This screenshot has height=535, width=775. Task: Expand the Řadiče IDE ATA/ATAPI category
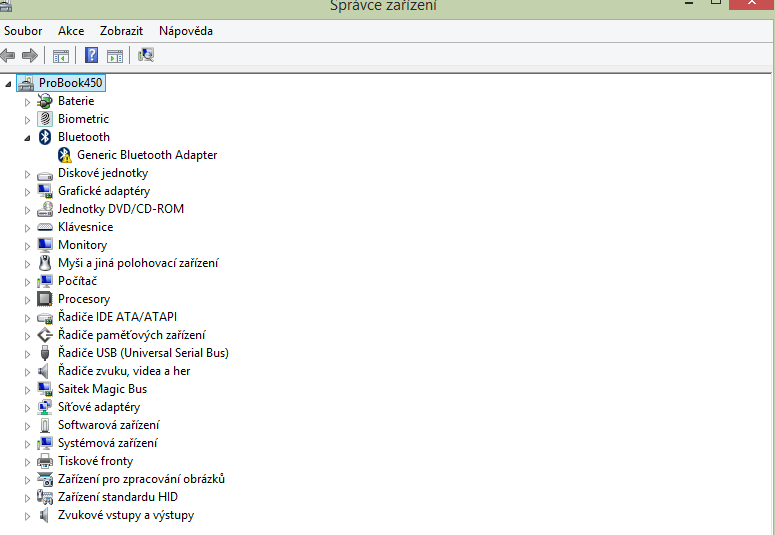tap(27, 318)
